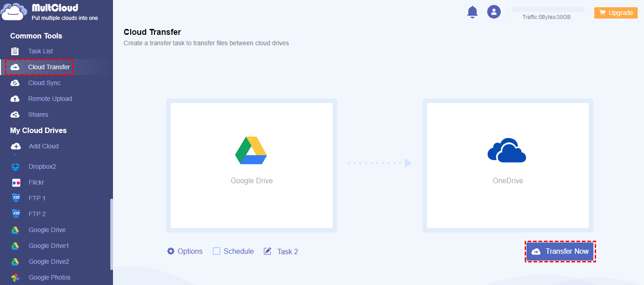
Task: Open Google Drive1 in sidebar
Action: tap(49, 246)
